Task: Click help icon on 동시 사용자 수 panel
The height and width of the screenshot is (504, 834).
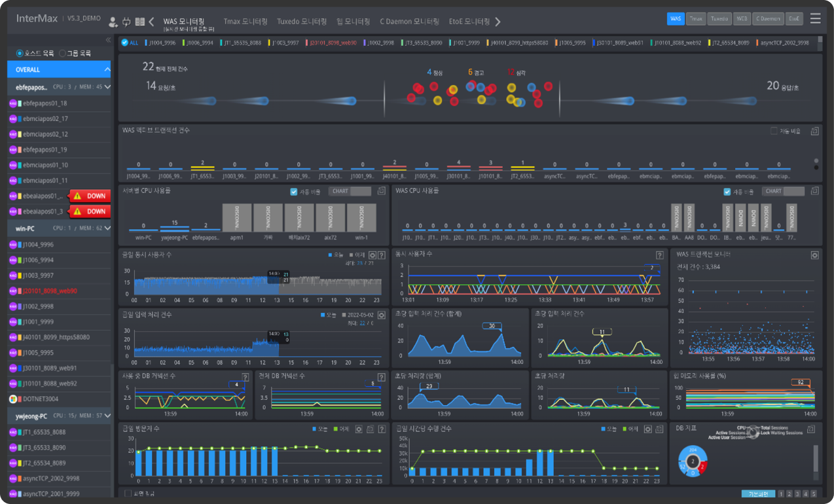Action: 659,255
